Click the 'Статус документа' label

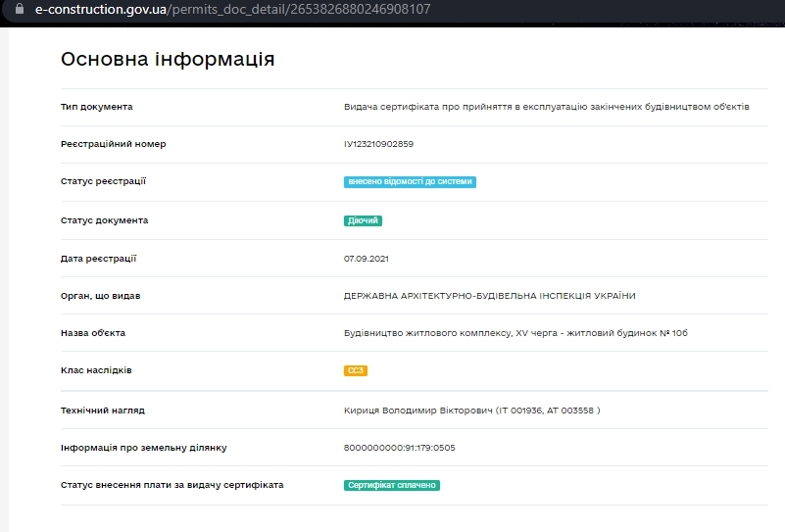click(104, 220)
